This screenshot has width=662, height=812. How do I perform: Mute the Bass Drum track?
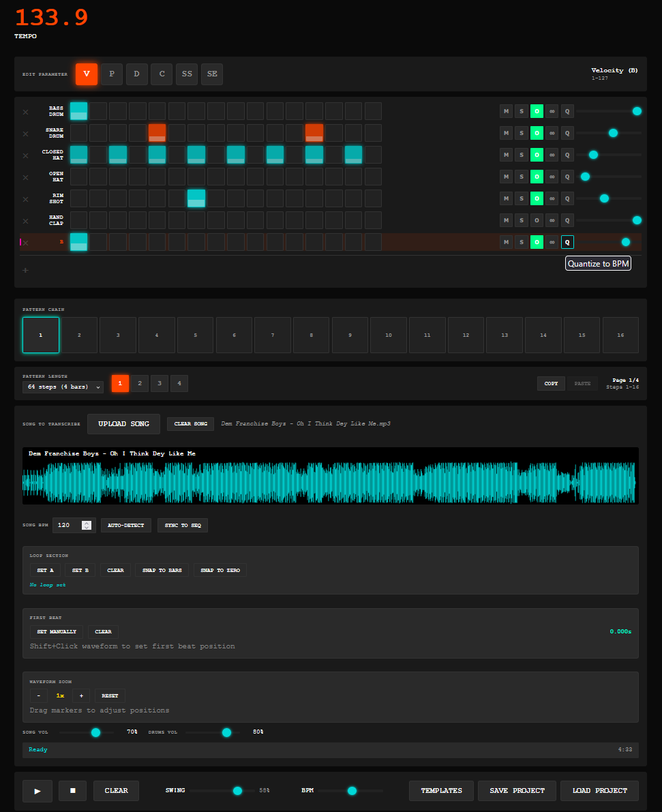[506, 111]
